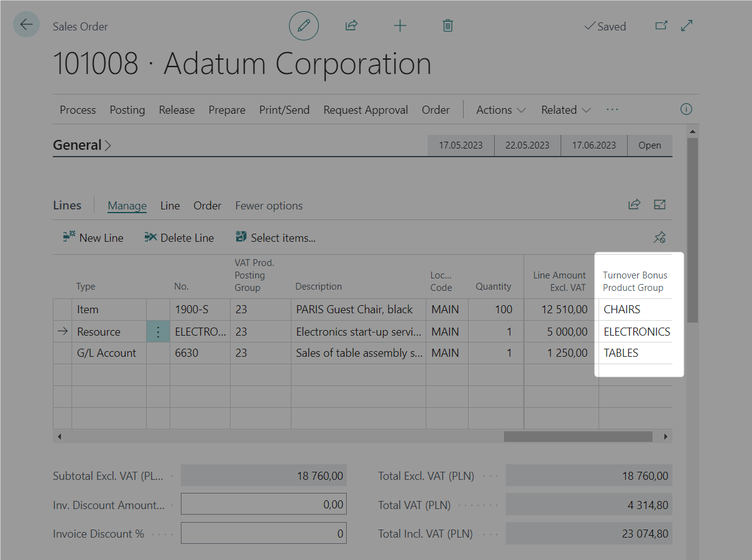Open the order in a new window
The width and height of the screenshot is (752, 560).
click(x=661, y=26)
